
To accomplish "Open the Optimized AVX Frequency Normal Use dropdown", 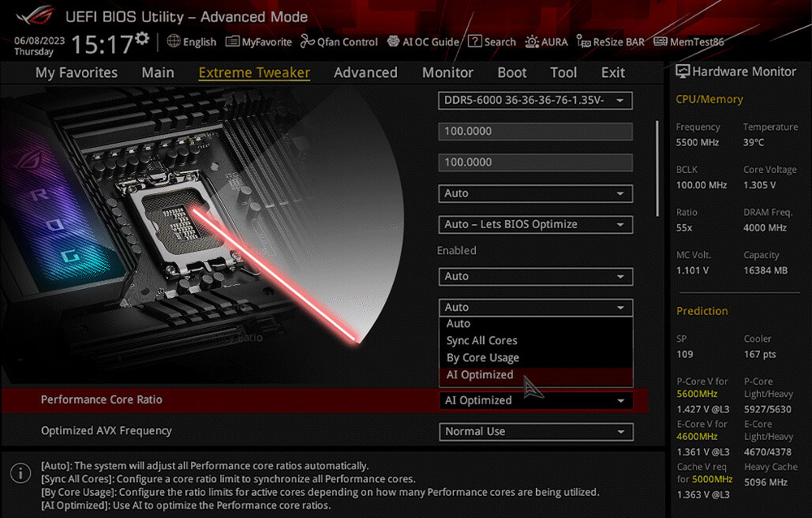I will pos(535,432).
